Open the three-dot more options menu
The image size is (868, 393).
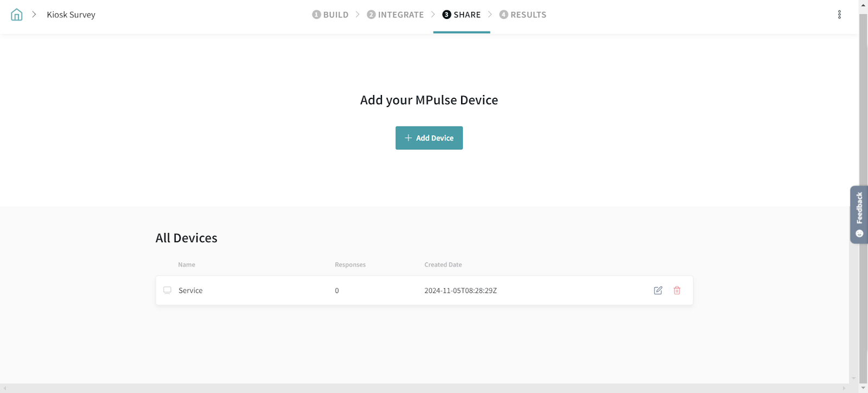(839, 15)
